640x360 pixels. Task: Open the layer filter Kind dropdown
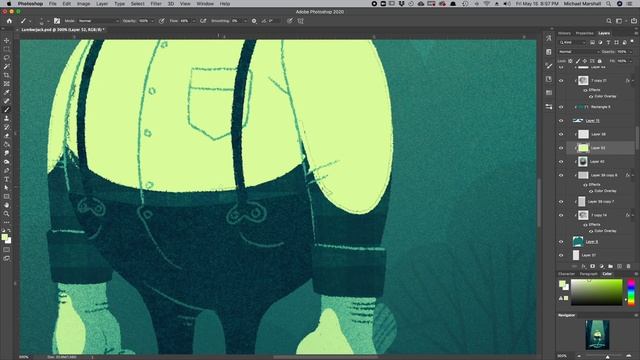click(x=573, y=42)
